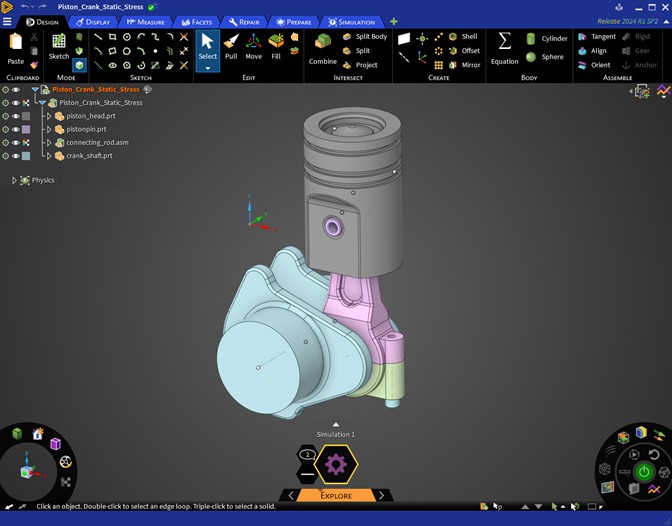The image size is (672, 526).
Task: Toggle visibility eye for piston_head.prt
Action: tap(16, 116)
